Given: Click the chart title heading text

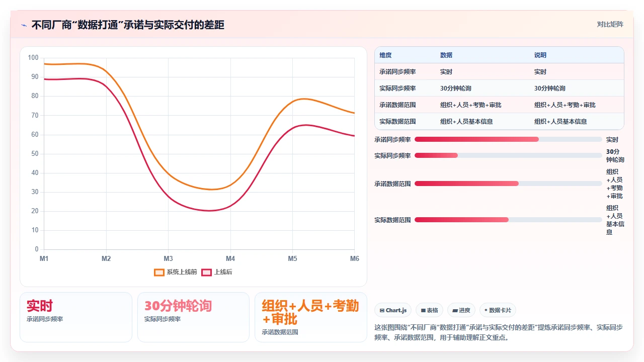Looking at the screenshot, I should pos(128,25).
